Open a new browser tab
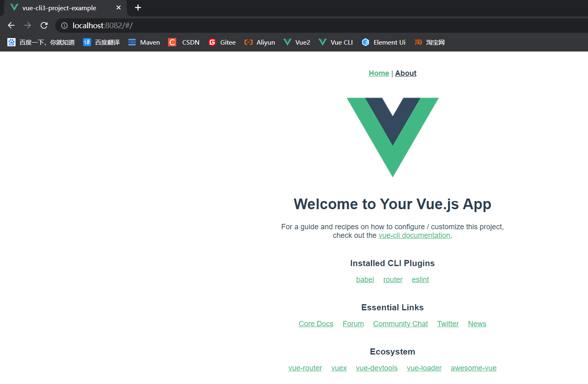This screenshot has width=588, height=384. click(138, 8)
